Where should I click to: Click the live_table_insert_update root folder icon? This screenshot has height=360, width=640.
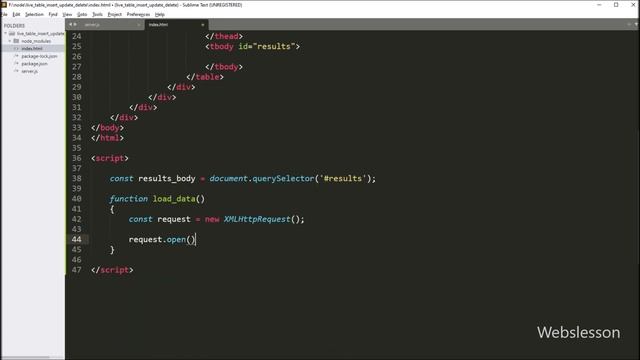click(x=12, y=33)
